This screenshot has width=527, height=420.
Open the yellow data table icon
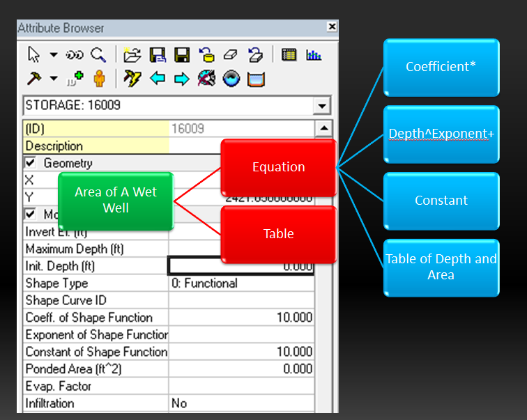coord(289,55)
